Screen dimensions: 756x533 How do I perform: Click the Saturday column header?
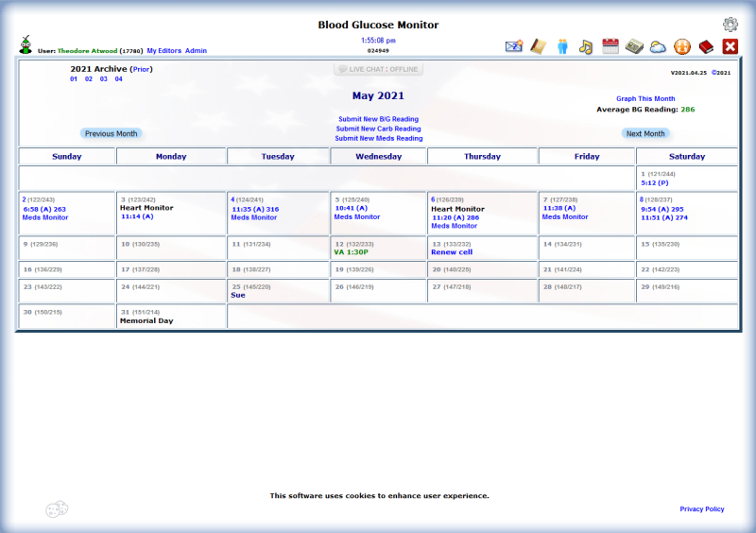(687, 156)
